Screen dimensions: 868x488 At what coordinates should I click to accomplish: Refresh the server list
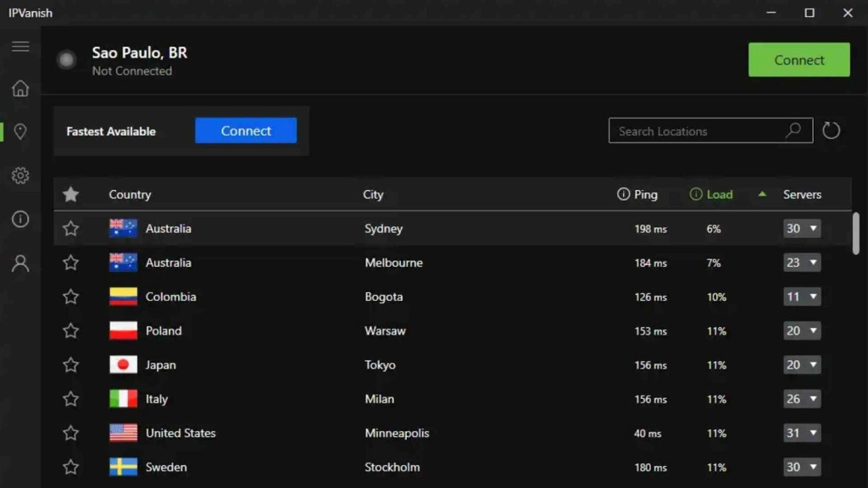831,130
